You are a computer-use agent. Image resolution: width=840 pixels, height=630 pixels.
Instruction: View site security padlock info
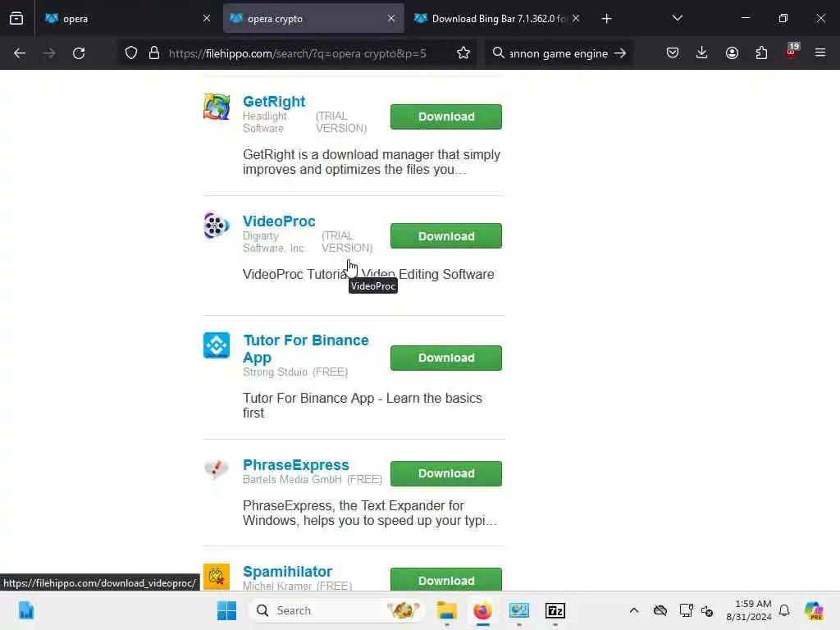[x=154, y=53]
